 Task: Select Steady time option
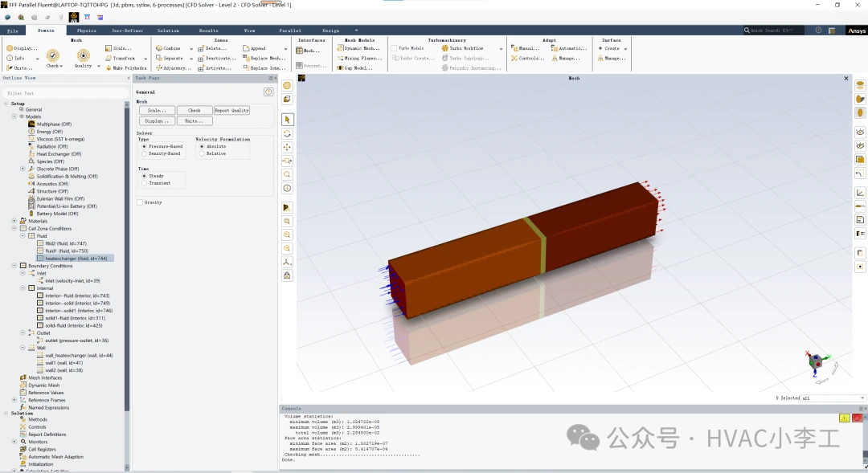[x=153, y=175]
